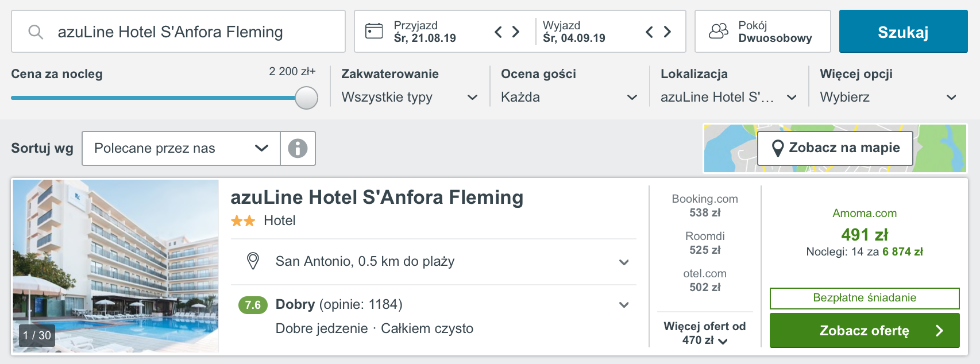Open Zobacz na mapie map view

point(835,148)
